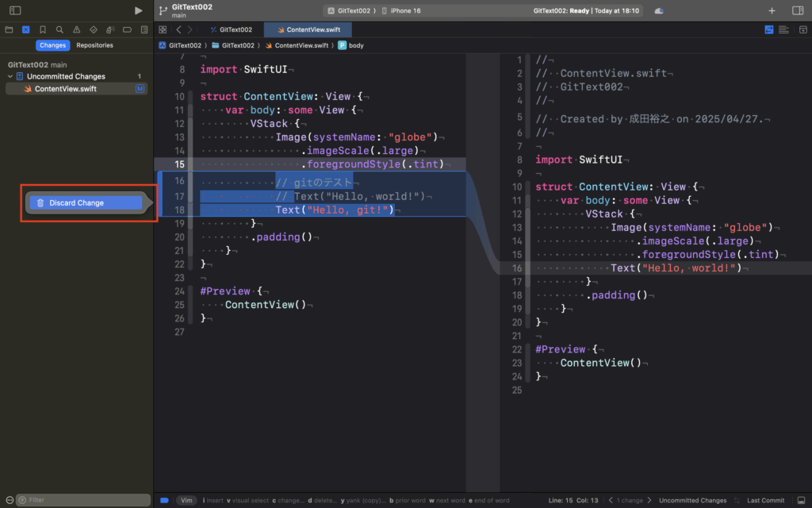
Task: Open the Report navigator icon
Action: (144, 29)
